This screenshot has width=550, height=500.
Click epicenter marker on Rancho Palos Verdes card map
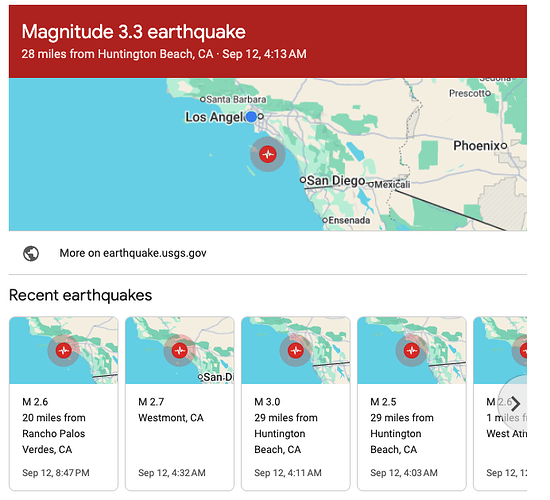[x=63, y=350]
